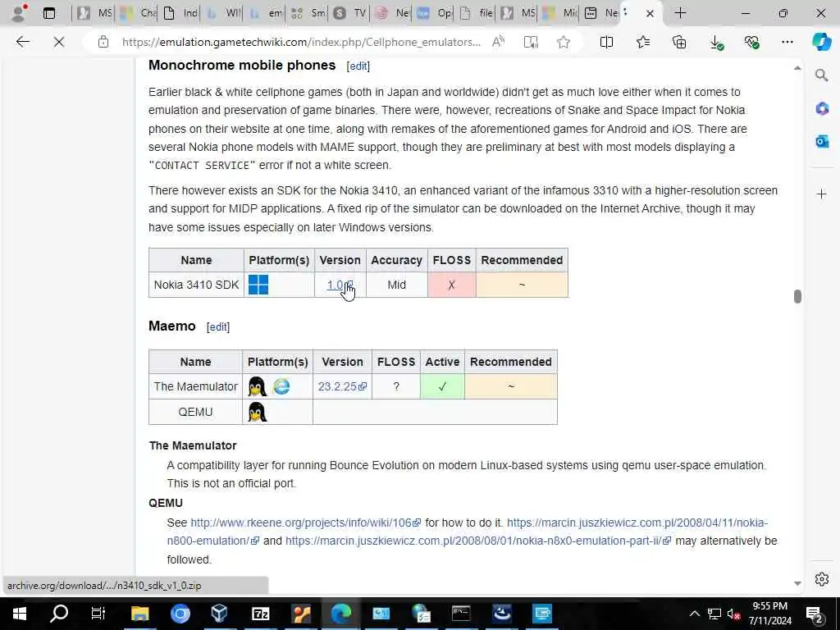Add this page to favorites star
Image resolution: width=840 pixels, height=630 pixels.
coord(563,42)
